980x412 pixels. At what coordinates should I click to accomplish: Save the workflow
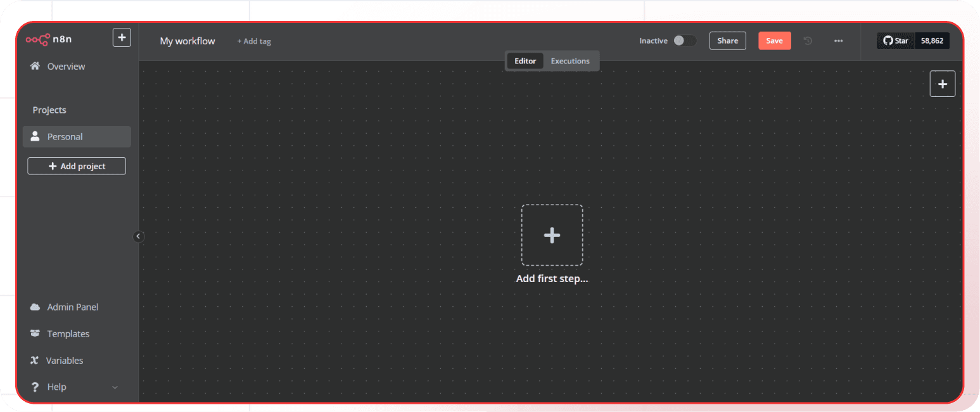774,41
